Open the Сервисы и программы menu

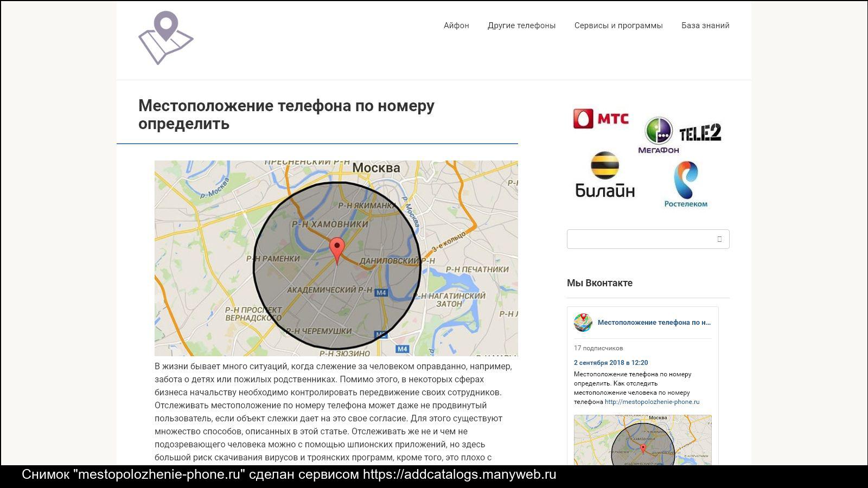click(618, 25)
